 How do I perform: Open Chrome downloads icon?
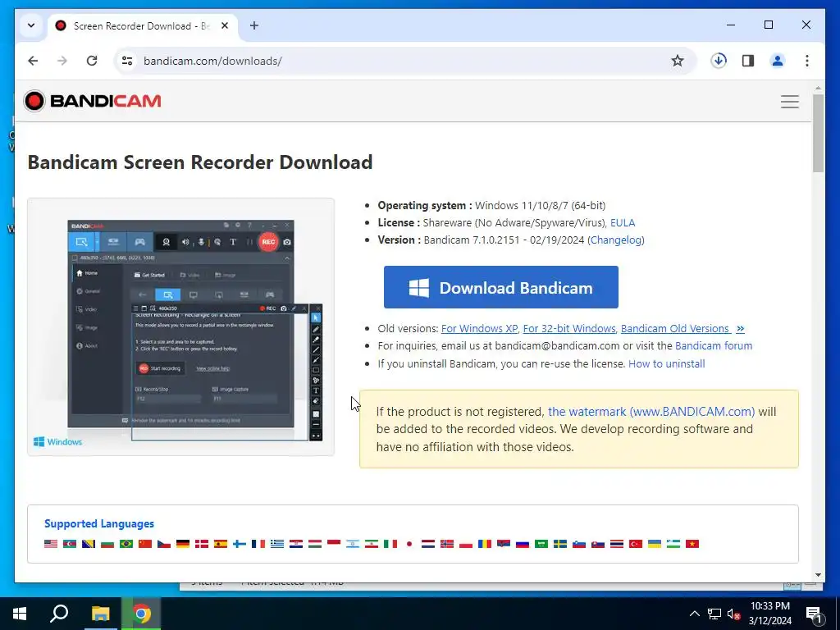(719, 61)
